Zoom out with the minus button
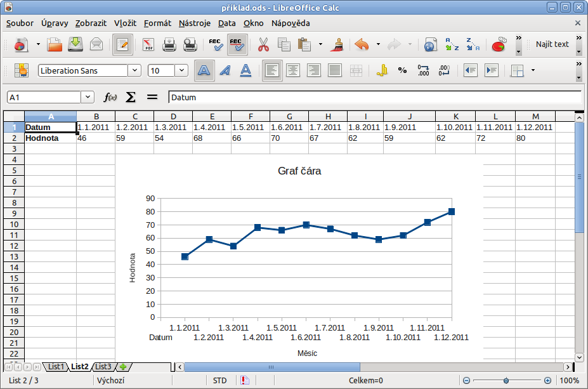 (466, 381)
